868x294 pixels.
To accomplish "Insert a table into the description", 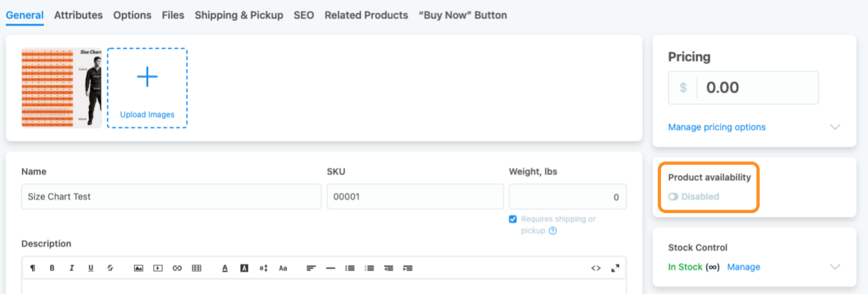I will 196,268.
